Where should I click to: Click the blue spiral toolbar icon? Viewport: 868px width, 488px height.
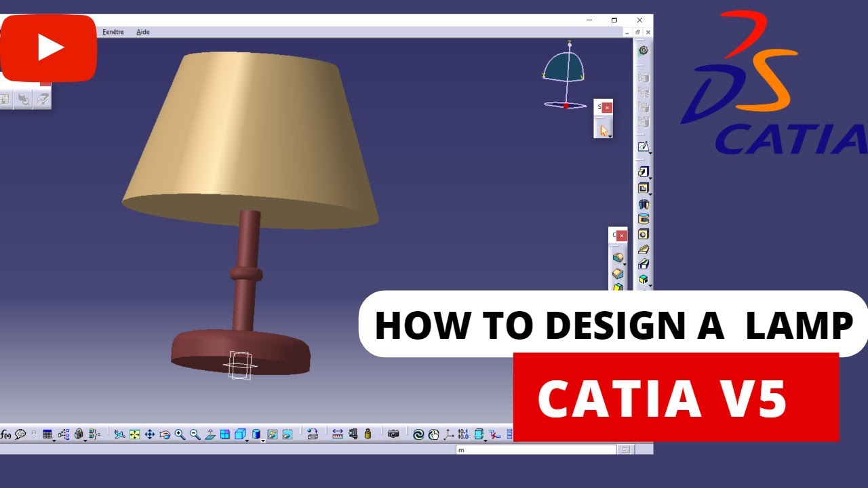(x=418, y=434)
